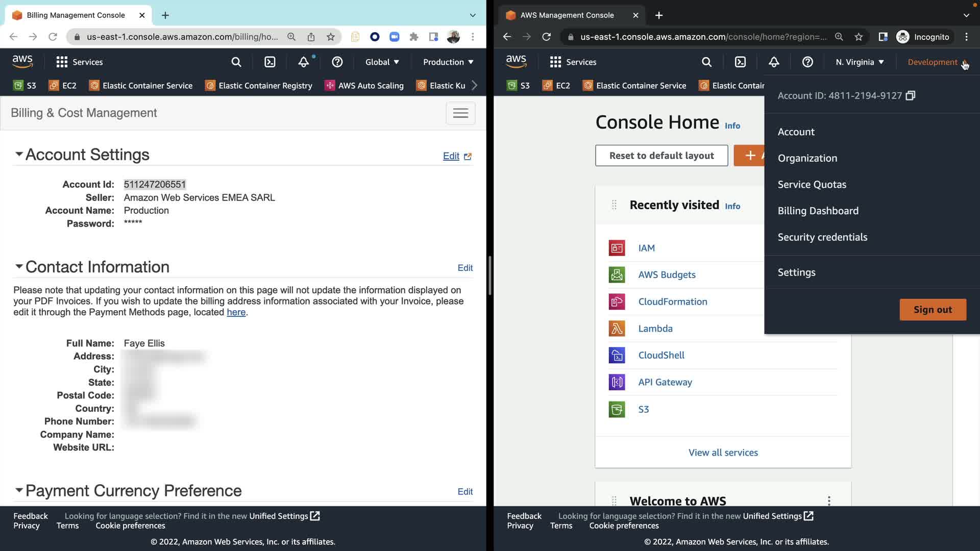
Task: Collapse the Contact Information section
Action: pyautogui.click(x=19, y=266)
